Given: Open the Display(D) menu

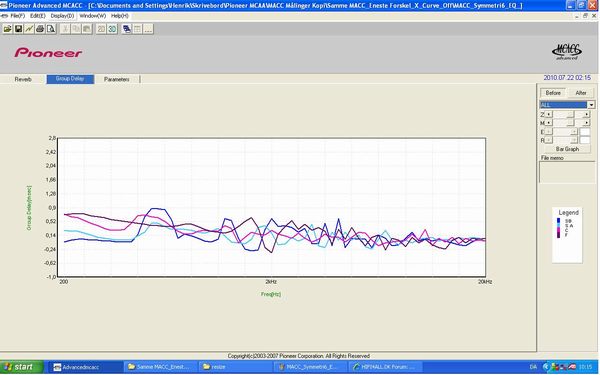Looking at the screenshot, I should pos(62,16).
